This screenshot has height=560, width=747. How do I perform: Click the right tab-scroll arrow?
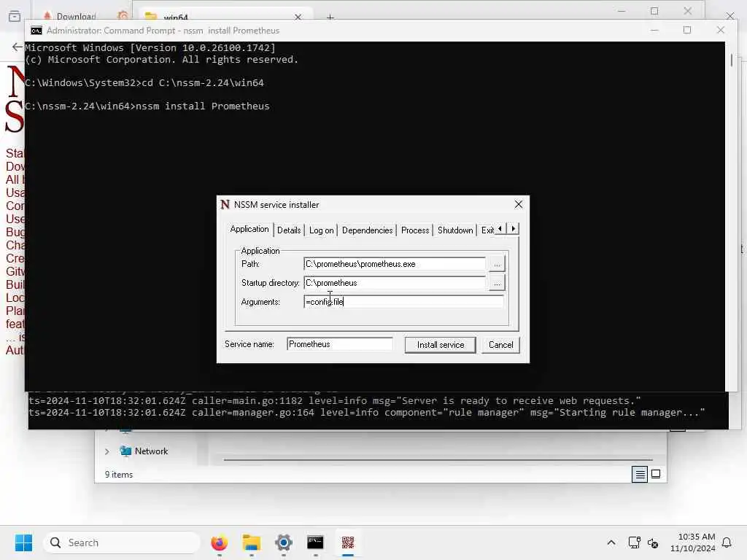coord(513,229)
